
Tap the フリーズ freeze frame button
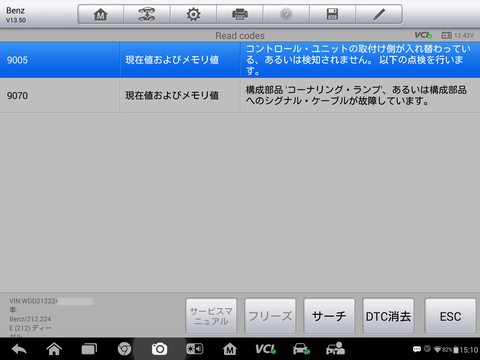pyautogui.click(x=270, y=316)
